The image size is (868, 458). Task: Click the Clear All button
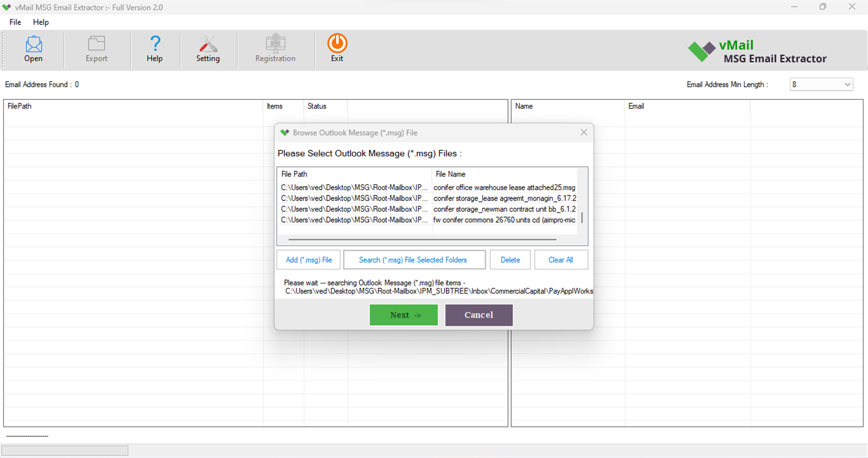[561, 260]
